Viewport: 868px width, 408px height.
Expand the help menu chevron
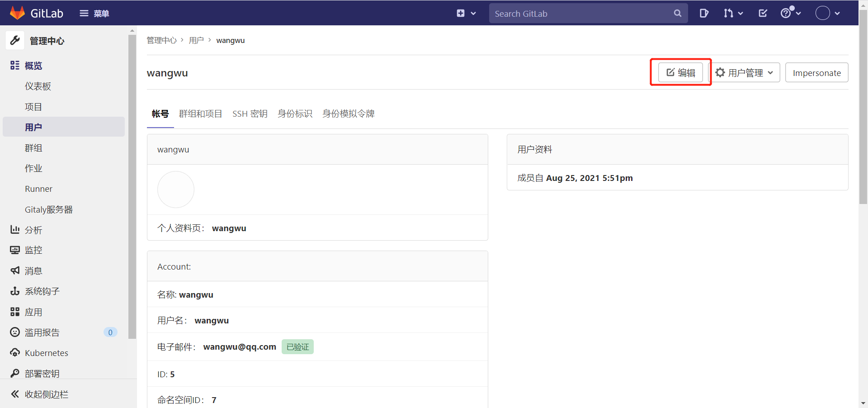798,13
